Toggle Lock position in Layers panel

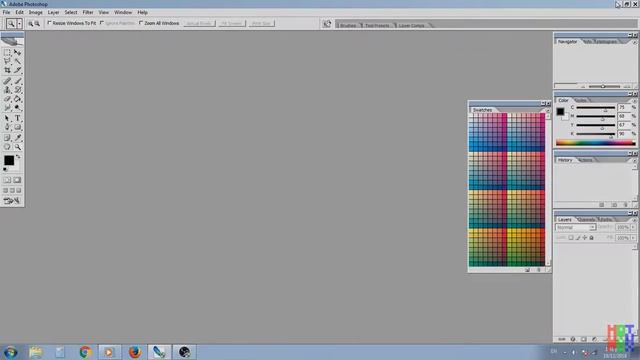(x=584, y=238)
